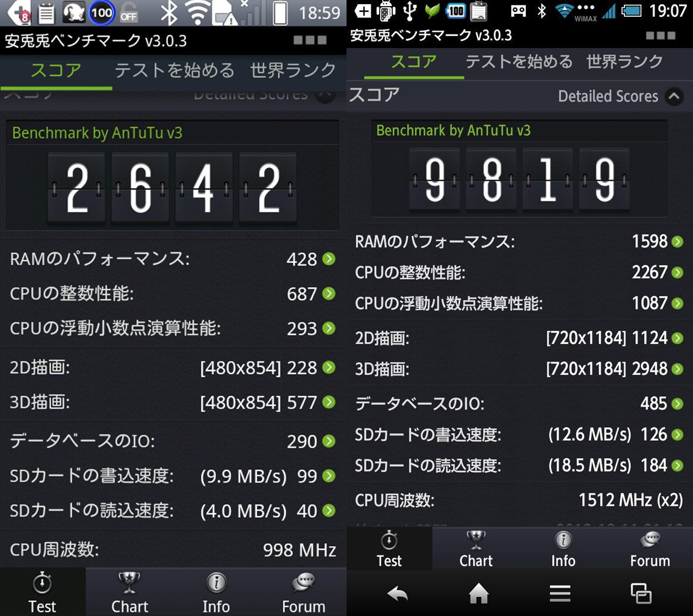Tap the green leaf icon, right phone status bar
The height and width of the screenshot is (616, 693).
(x=432, y=11)
